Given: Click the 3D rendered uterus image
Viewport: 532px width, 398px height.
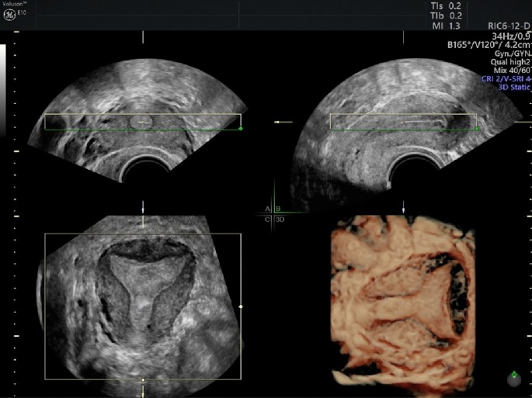Looking at the screenshot, I should (x=402, y=303).
